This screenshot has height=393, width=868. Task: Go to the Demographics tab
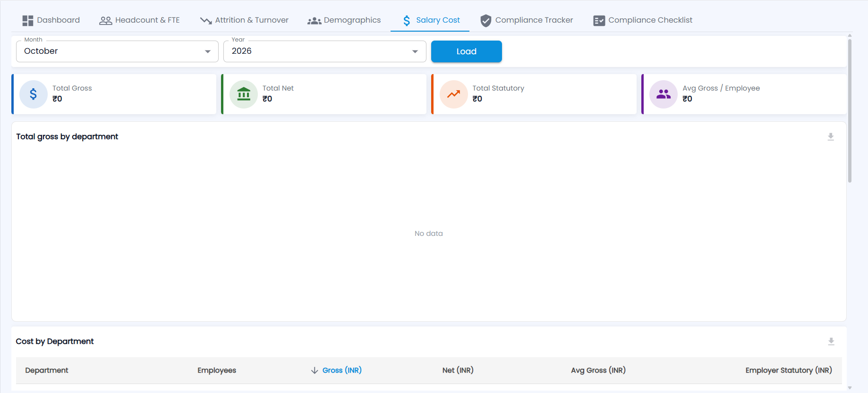tap(344, 20)
